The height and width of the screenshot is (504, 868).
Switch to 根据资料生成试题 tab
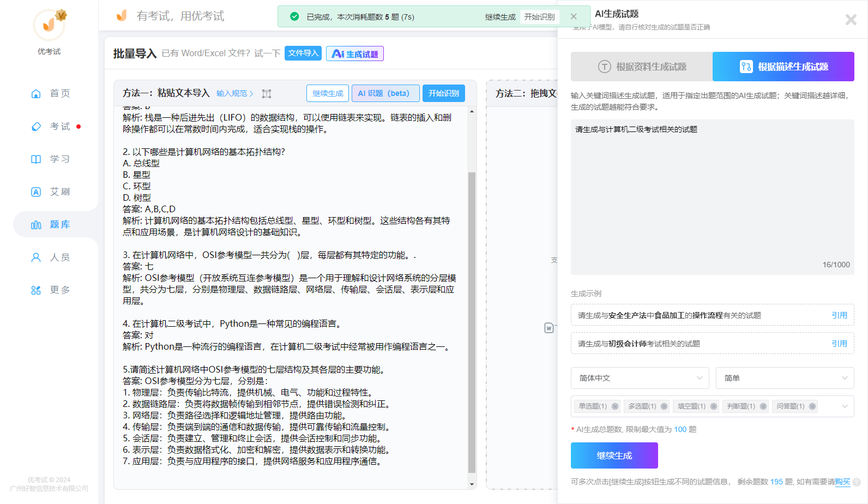[x=642, y=67]
